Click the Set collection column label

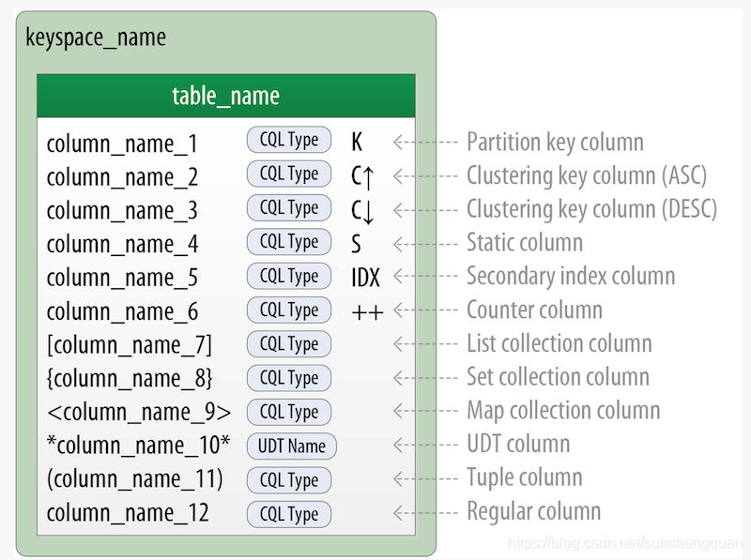tap(558, 377)
